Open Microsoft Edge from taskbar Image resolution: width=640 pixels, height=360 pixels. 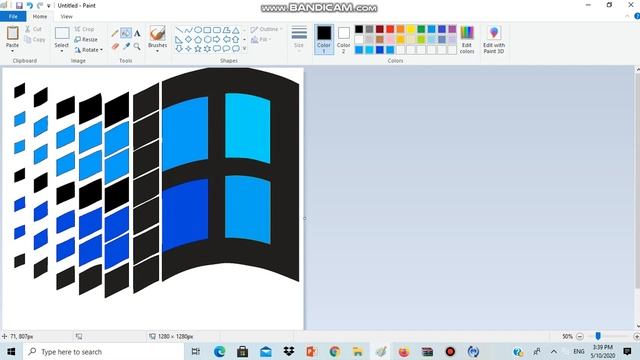(x=220, y=351)
